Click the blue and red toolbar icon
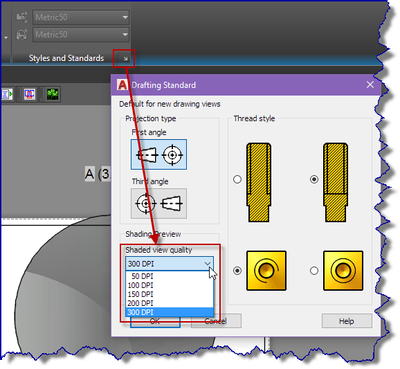Screen dimensions: 400x369 (30, 94)
